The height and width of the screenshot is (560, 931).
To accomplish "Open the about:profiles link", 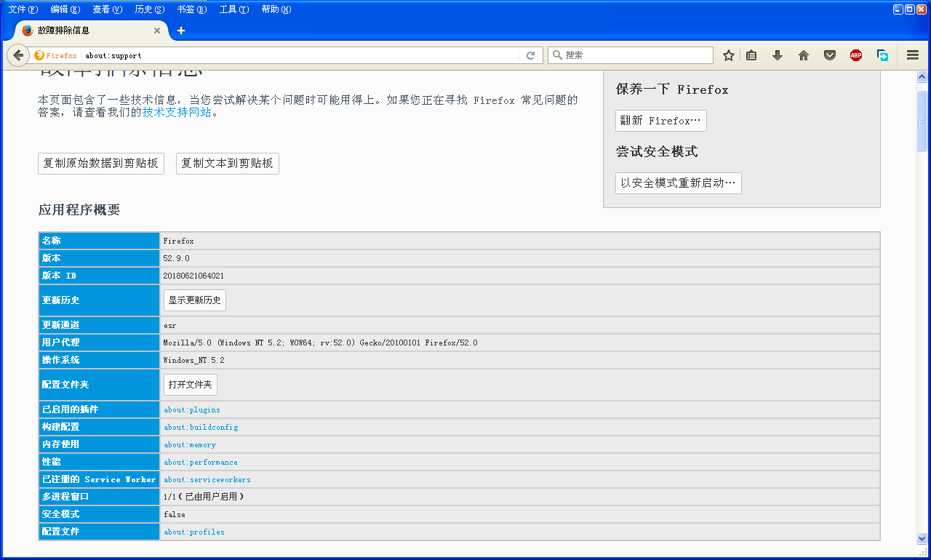I will point(194,532).
